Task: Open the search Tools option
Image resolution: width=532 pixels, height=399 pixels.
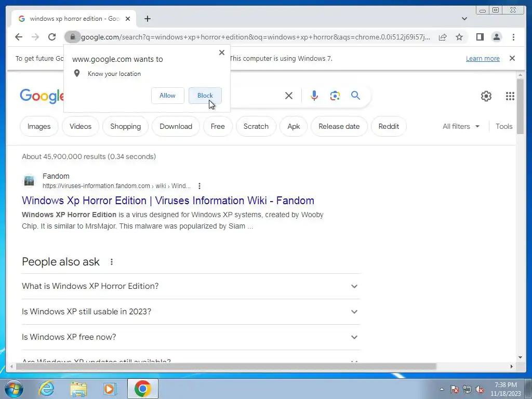Action: tap(504, 126)
